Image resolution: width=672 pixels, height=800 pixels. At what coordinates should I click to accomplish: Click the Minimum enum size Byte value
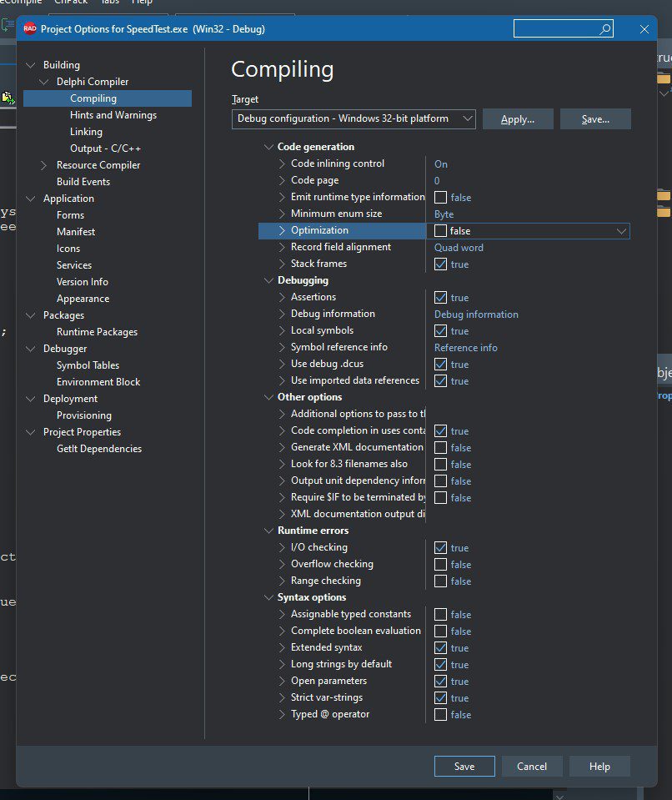pos(444,214)
